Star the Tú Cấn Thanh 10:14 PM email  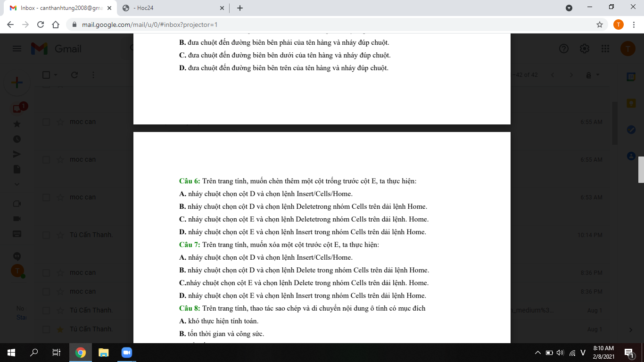(60, 235)
